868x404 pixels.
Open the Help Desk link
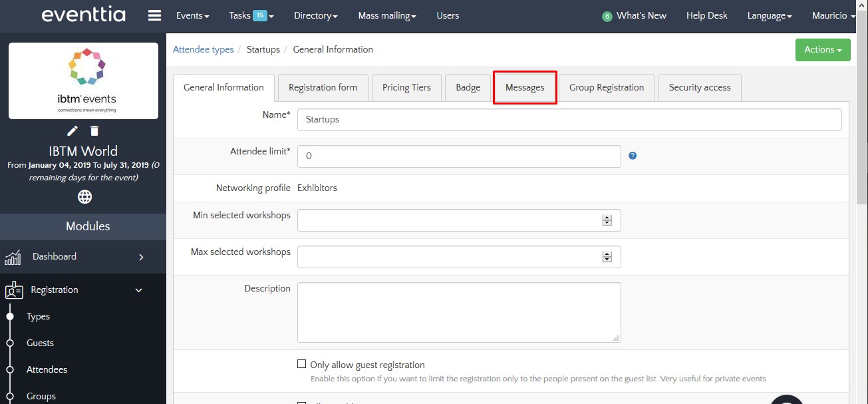706,15
